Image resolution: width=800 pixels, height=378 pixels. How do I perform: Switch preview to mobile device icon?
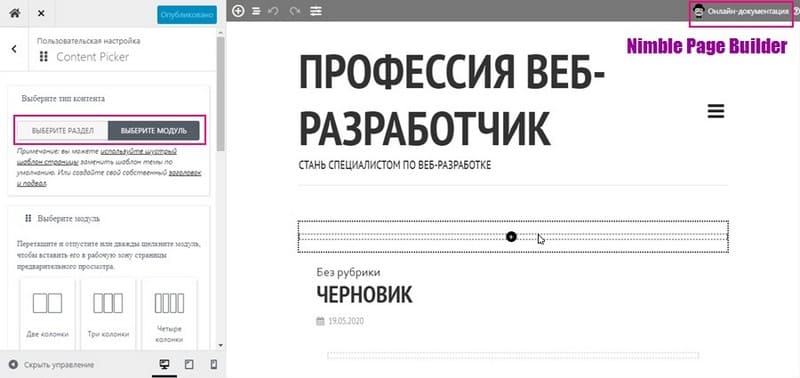(x=214, y=364)
